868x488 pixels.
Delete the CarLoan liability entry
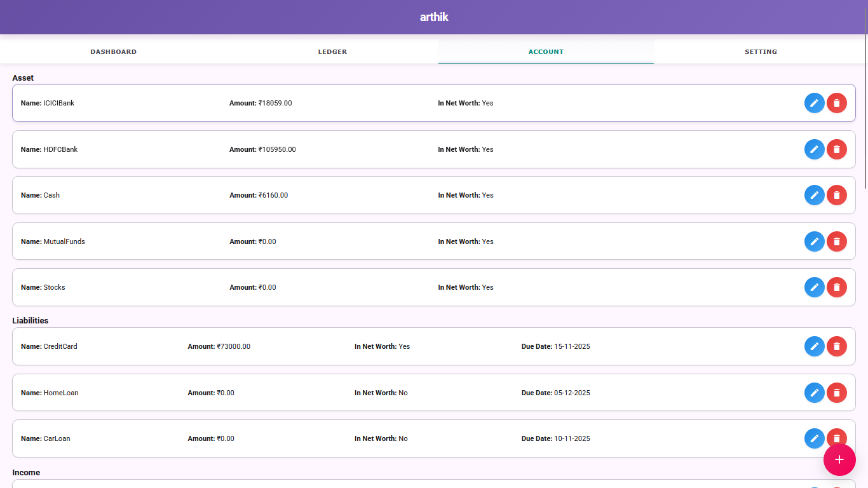837,438
